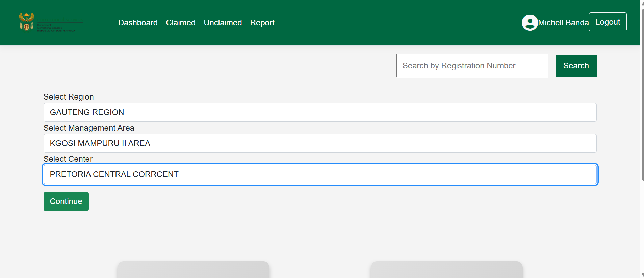Click the Michell Banda username
644x278 pixels.
563,23
